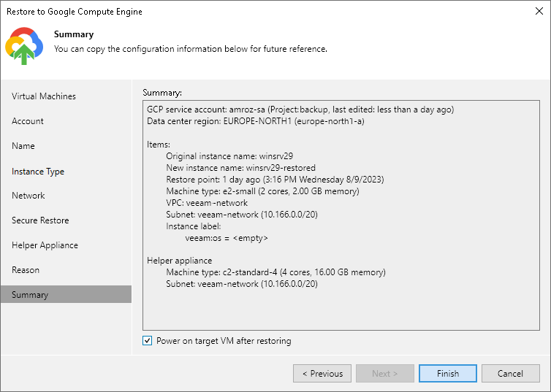Image resolution: width=551 pixels, height=392 pixels.
Task: Click the veeam:os = <empty> label line
Action: point(227,238)
